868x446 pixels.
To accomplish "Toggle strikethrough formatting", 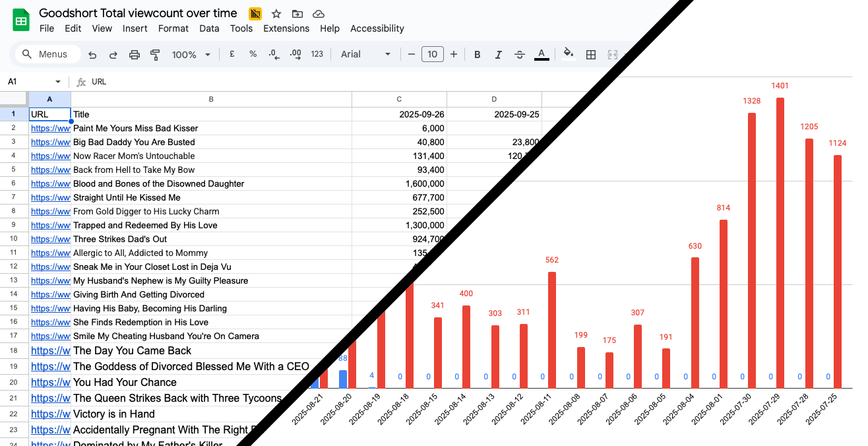I will tap(520, 55).
